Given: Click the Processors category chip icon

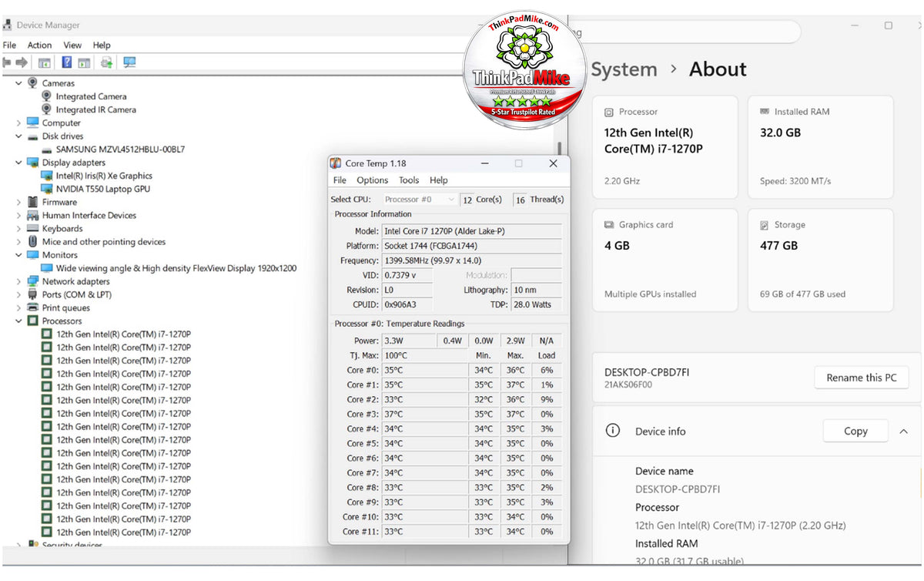Looking at the screenshot, I should [x=32, y=321].
